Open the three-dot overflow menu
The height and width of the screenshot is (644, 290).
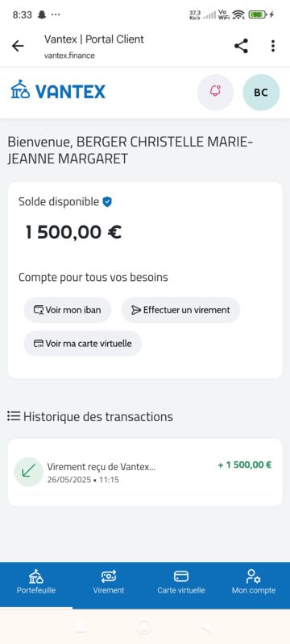[x=273, y=46]
